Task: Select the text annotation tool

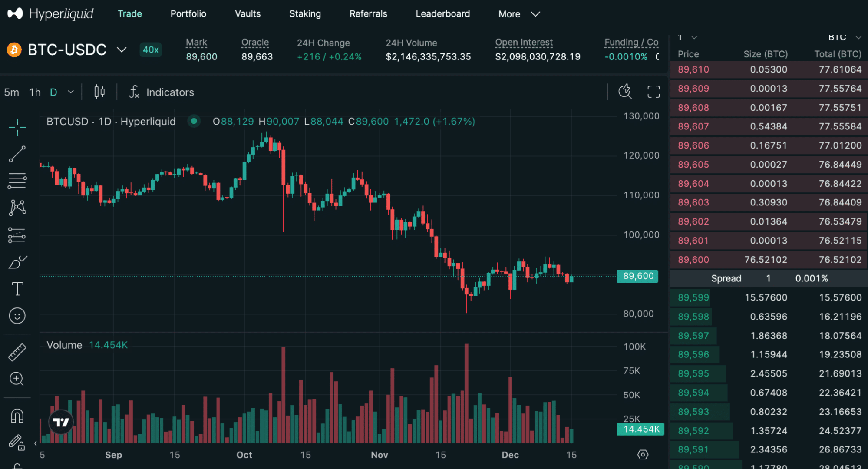Action: [17, 288]
